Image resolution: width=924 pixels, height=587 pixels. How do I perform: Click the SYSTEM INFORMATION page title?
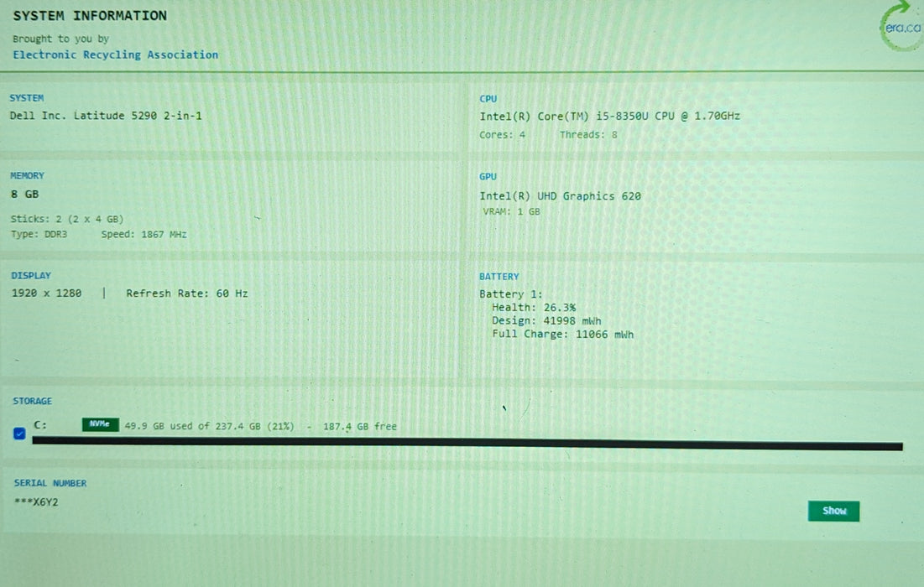point(90,16)
